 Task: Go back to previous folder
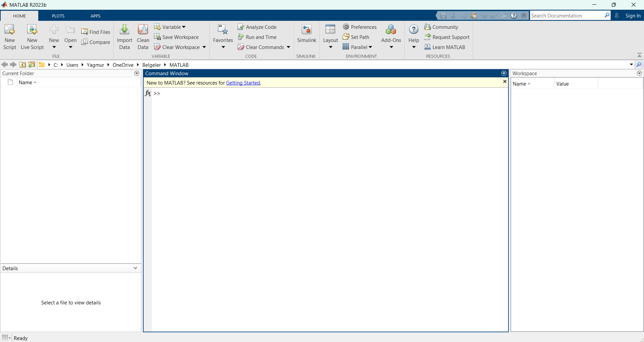coord(4,65)
